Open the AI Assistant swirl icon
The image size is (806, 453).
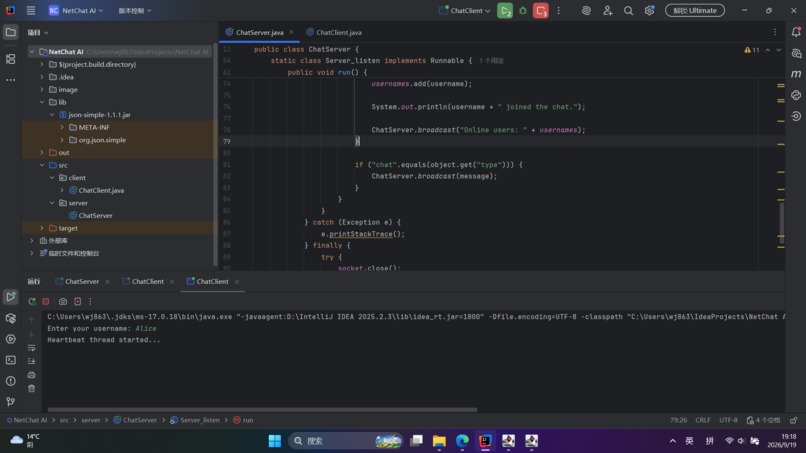click(x=586, y=10)
